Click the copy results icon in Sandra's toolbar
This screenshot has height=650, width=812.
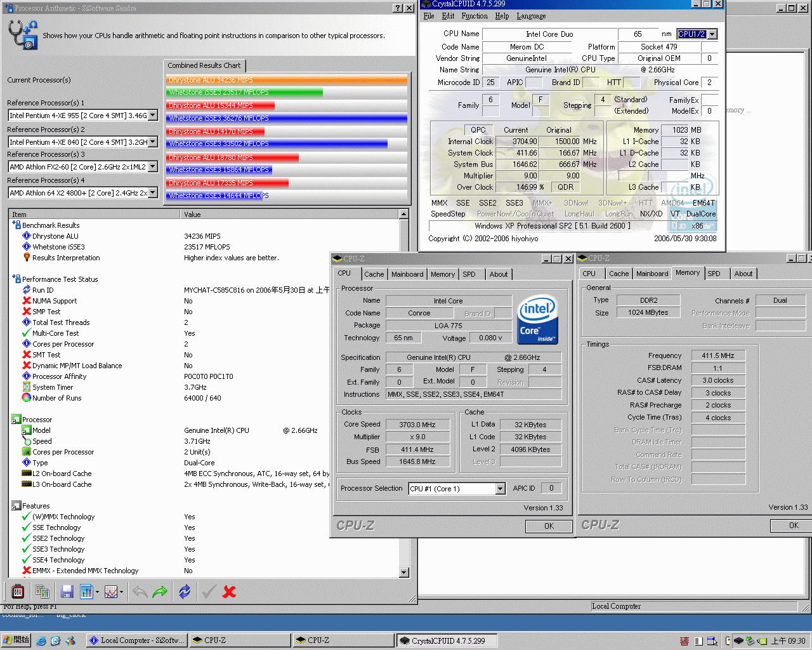(x=42, y=591)
